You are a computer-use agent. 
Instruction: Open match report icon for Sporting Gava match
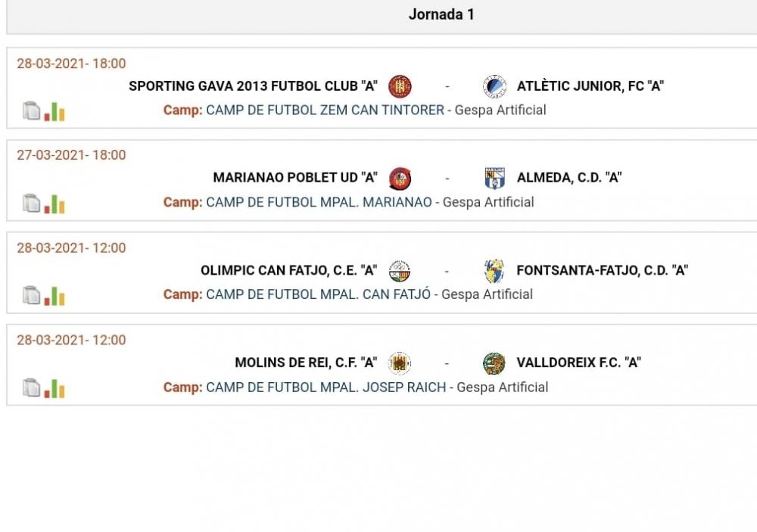pyautogui.click(x=31, y=111)
